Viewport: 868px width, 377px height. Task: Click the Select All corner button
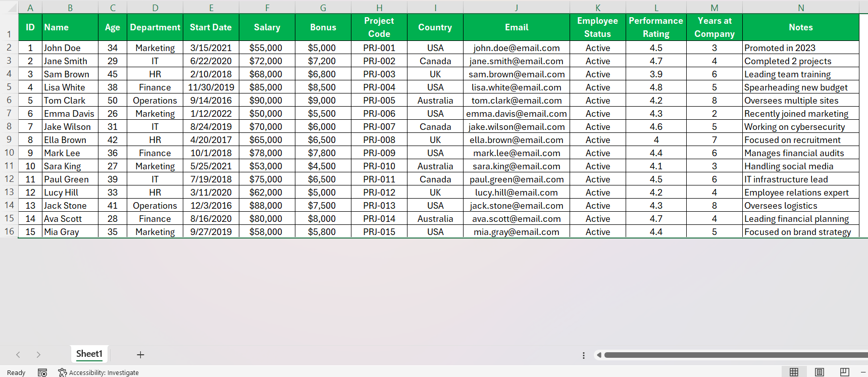(x=9, y=8)
